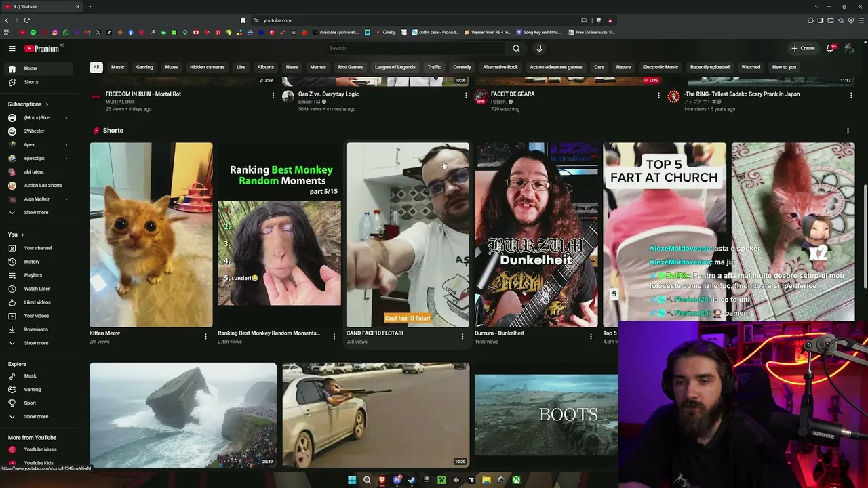Open the account avatar menu
Viewport: 868px width, 488px height.
coord(849,48)
